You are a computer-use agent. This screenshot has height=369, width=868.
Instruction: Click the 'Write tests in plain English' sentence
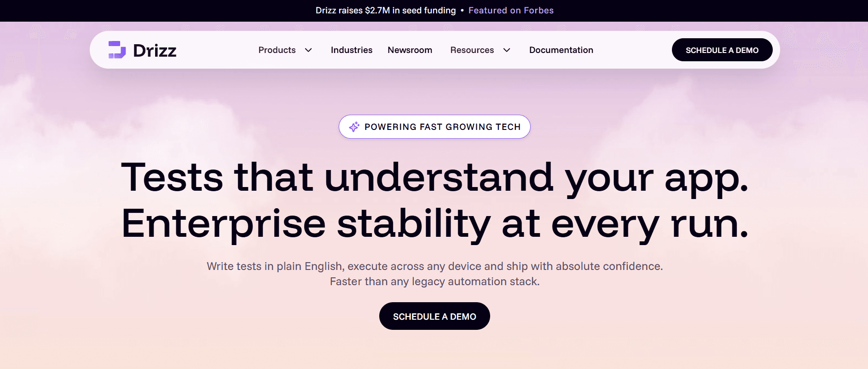434,266
